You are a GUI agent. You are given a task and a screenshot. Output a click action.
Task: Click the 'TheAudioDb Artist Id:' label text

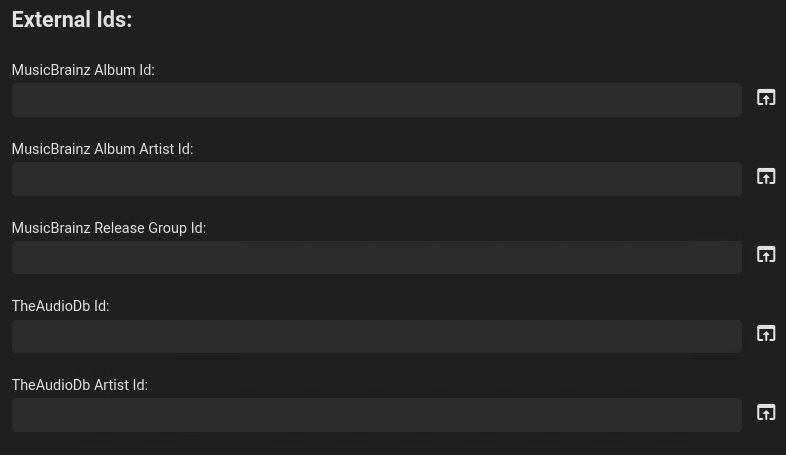[79, 385]
